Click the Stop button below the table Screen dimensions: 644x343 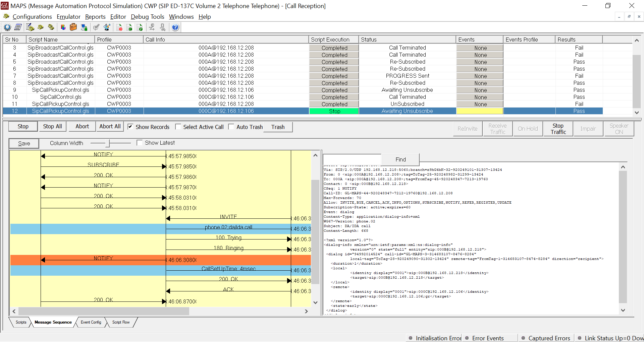(x=23, y=126)
